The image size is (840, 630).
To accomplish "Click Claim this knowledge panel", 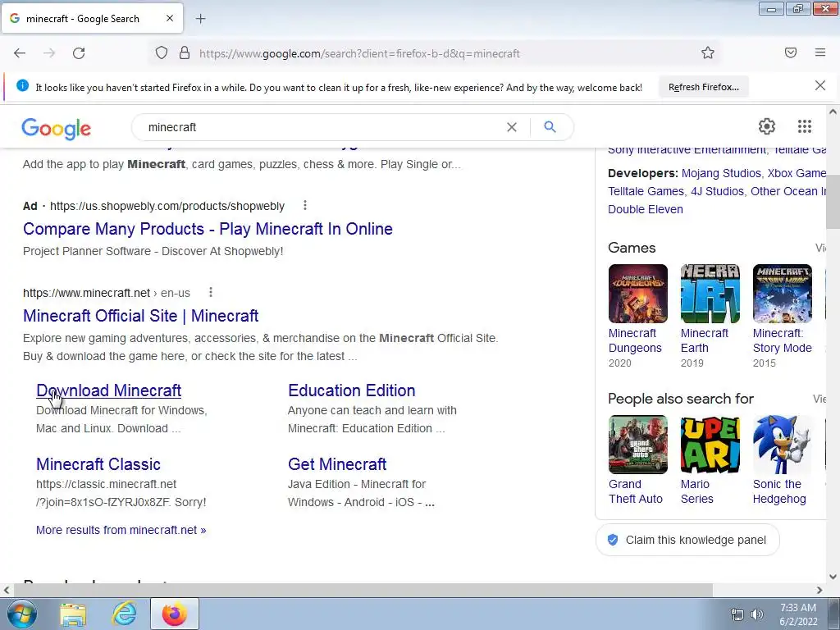I will [687, 540].
